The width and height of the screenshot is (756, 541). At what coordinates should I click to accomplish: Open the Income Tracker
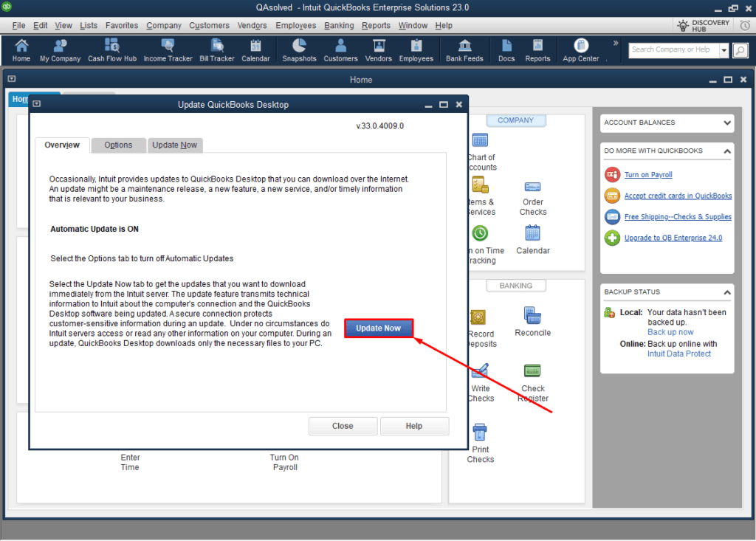pyautogui.click(x=168, y=49)
